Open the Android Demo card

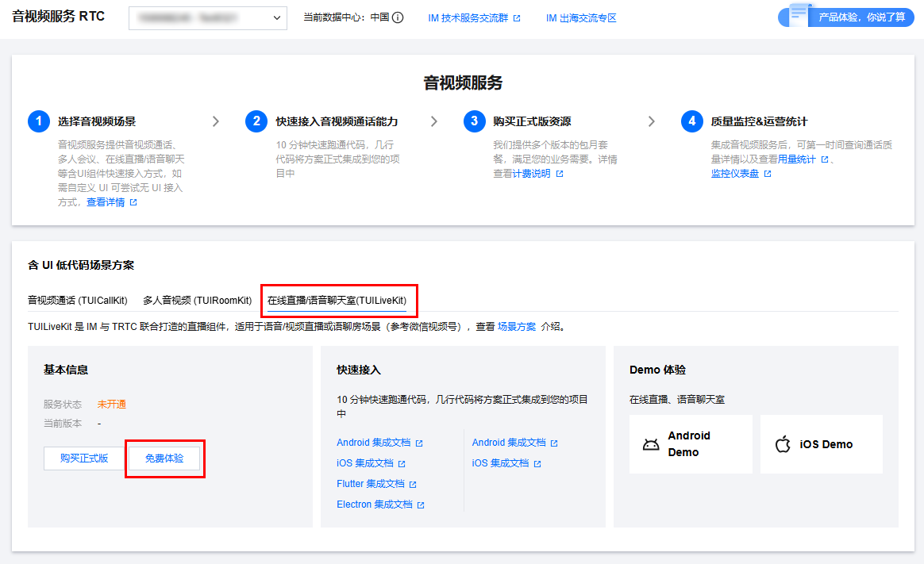(x=691, y=444)
